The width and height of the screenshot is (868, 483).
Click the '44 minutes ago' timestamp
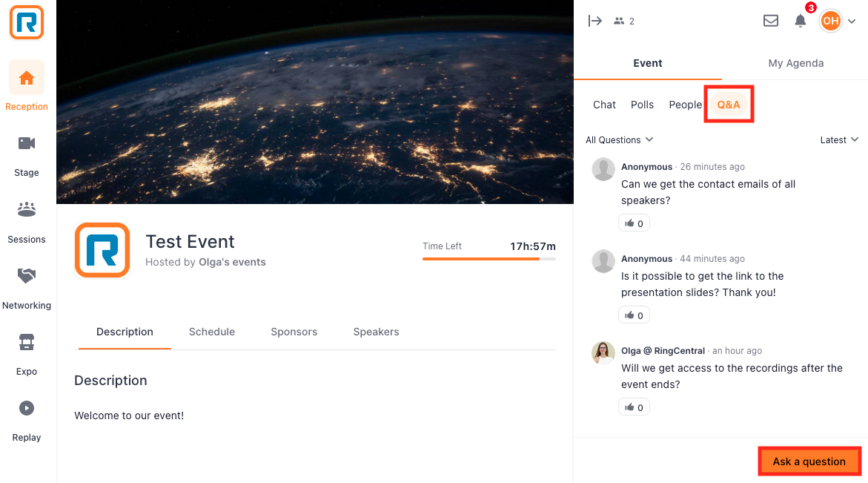[x=712, y=259]
